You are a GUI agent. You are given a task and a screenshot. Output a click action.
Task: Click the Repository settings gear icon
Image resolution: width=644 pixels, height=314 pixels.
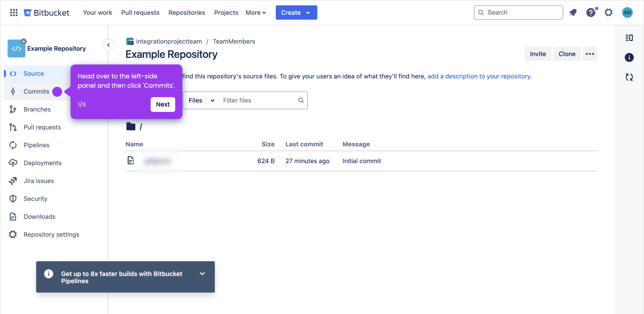click(13, 234)
